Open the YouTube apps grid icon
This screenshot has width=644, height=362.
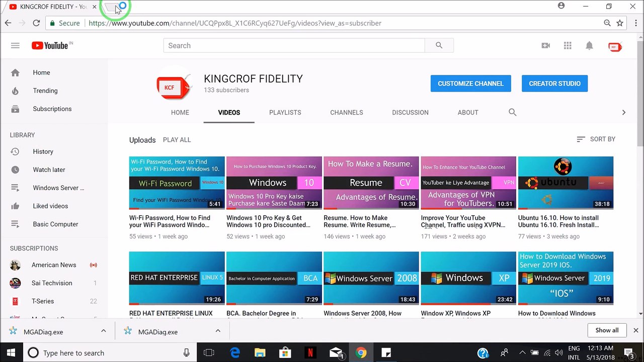tap(568, 46)
